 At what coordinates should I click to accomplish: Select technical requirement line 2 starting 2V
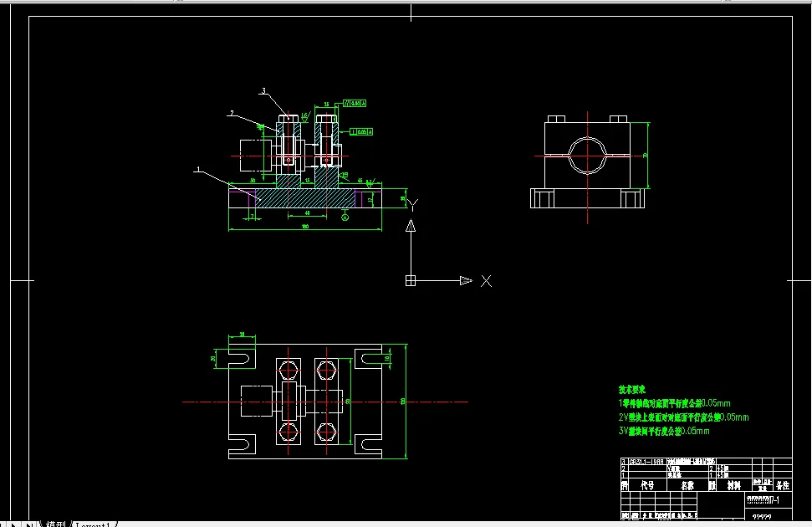coord(683,417)
